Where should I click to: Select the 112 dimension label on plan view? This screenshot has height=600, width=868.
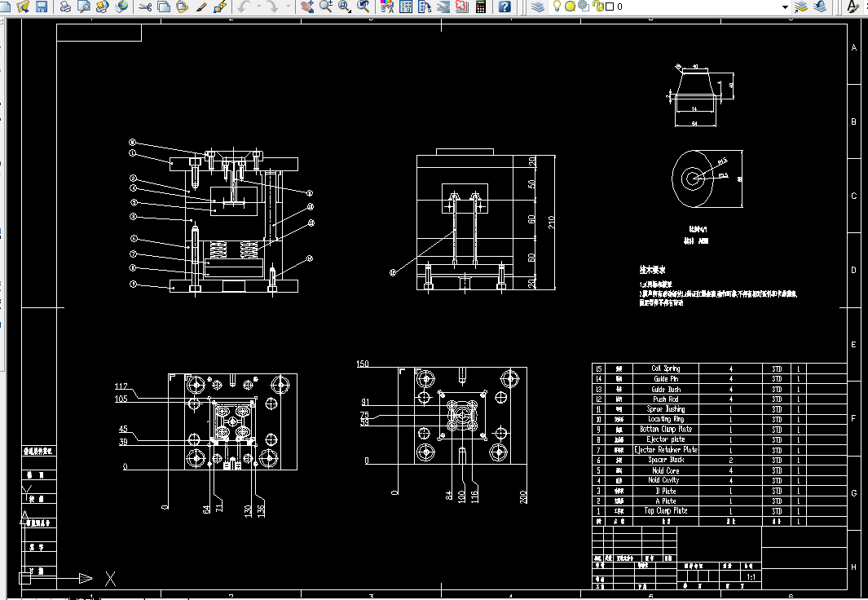click(x=121, y=386)
